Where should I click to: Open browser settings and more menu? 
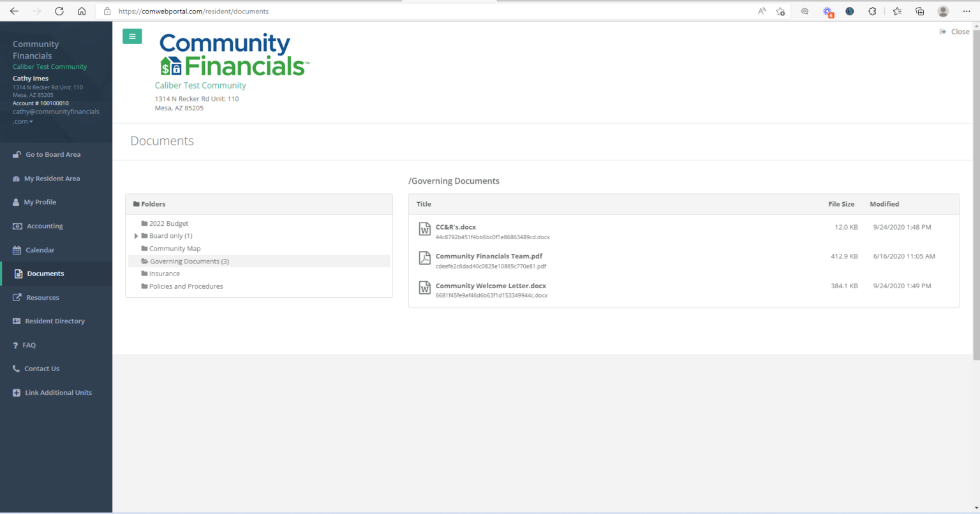tap(966, 11)
